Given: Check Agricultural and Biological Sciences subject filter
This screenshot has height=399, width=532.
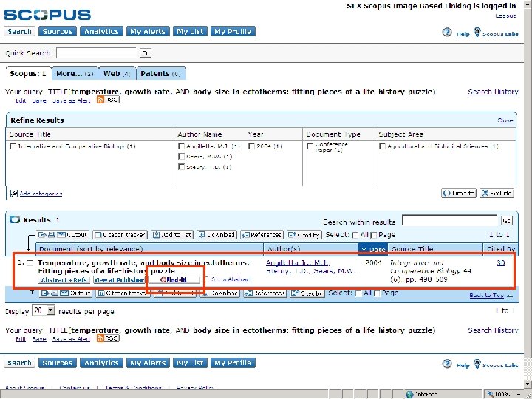Looking at the screenshot, I should point(383,146).
